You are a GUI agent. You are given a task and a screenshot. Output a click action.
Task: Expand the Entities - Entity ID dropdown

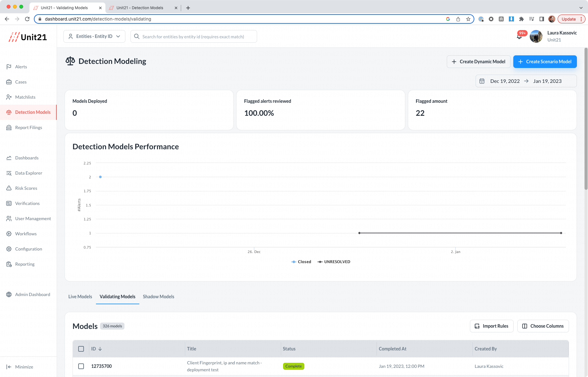(94, 36)
